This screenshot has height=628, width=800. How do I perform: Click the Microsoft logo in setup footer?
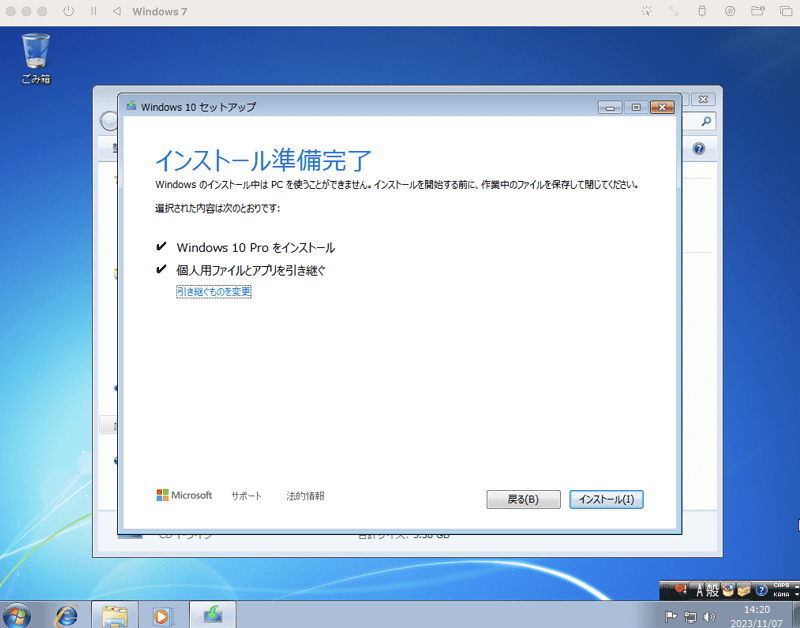point(184,495)
